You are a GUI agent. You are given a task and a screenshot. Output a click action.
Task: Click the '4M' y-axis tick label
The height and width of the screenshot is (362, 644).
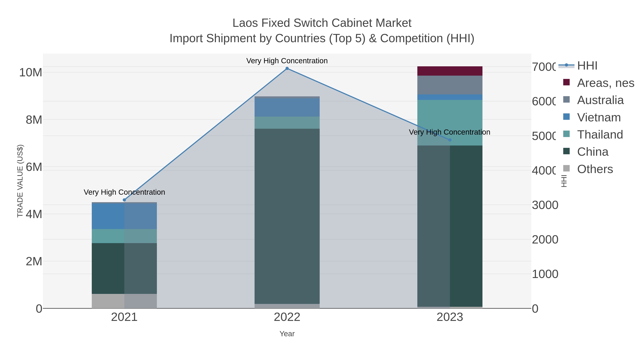(x=34, y=214)
